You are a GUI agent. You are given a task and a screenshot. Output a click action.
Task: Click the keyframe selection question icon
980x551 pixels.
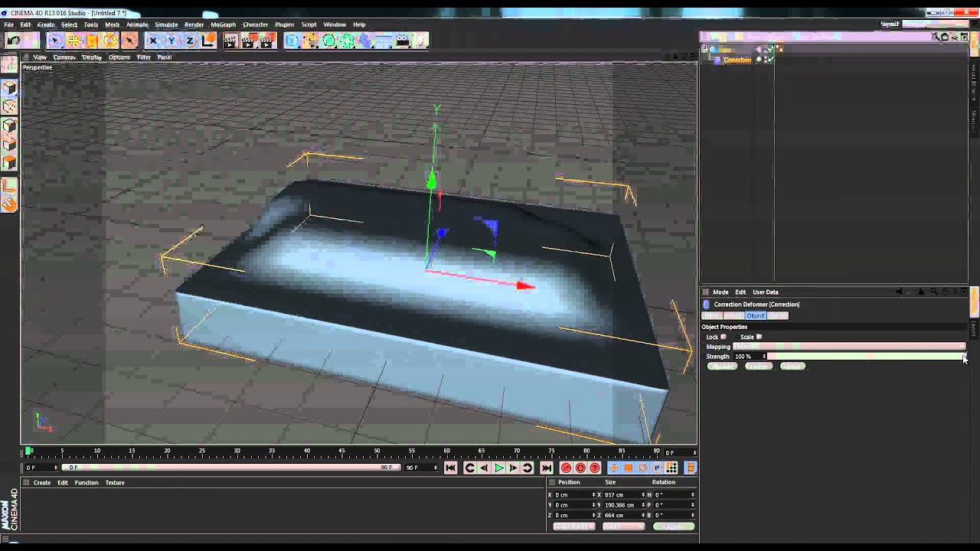pos(595,468)
